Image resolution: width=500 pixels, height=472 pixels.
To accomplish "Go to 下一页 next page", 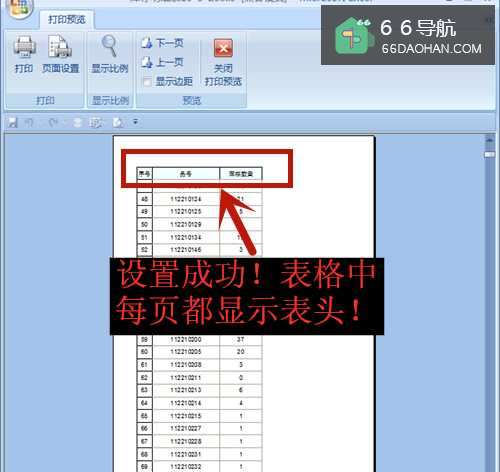I will click(163, 43).
